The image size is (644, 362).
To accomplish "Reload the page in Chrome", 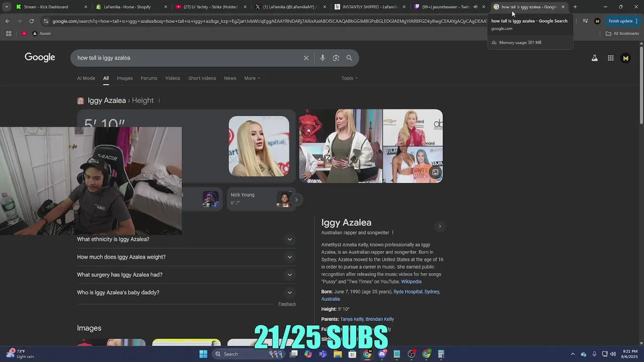I will [31, 21].
